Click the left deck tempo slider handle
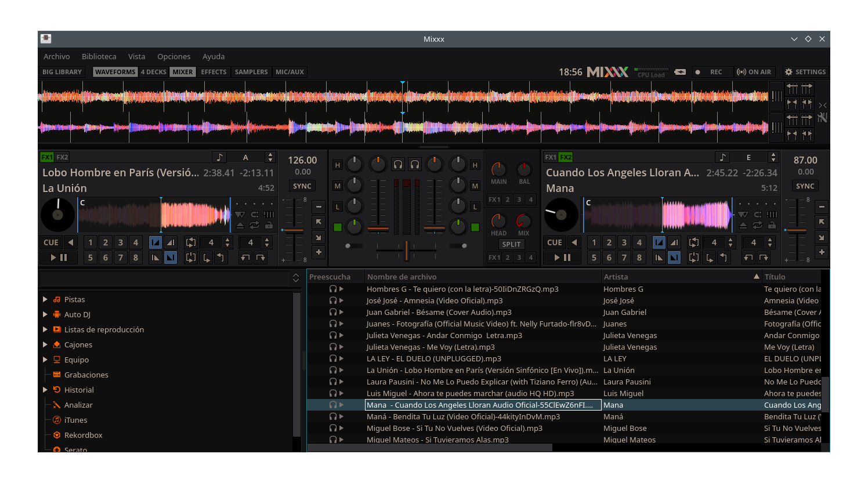The image size is (868, 497). 293,230
